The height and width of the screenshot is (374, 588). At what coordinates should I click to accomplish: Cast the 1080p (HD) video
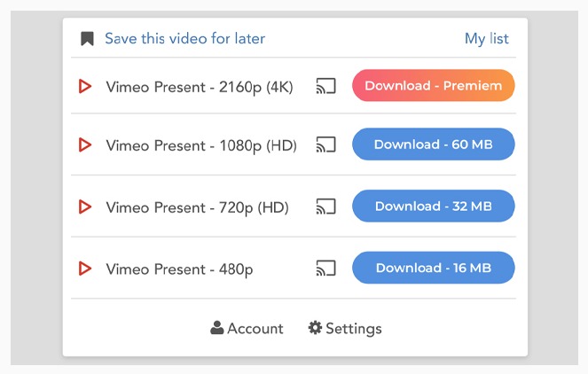325,144
